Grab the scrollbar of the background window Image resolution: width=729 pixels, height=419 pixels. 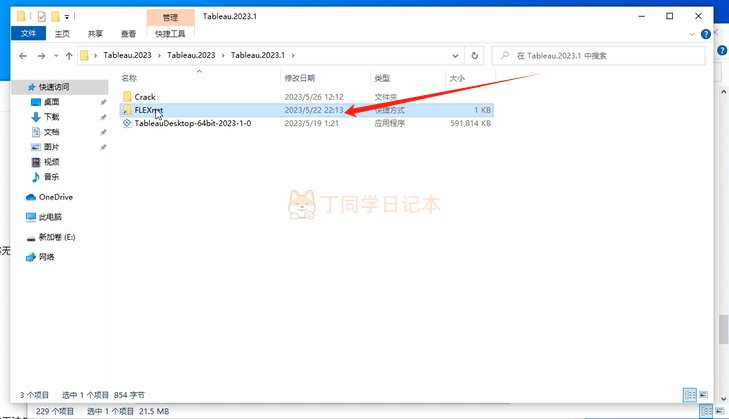point(723,329)
